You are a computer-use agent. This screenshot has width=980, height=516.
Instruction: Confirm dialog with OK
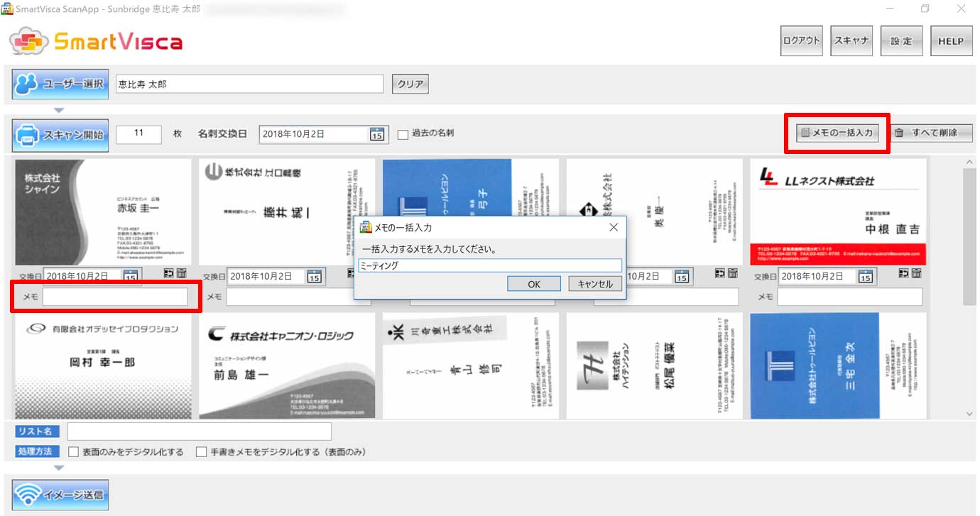pyautogui.click(x=534, y=284)
